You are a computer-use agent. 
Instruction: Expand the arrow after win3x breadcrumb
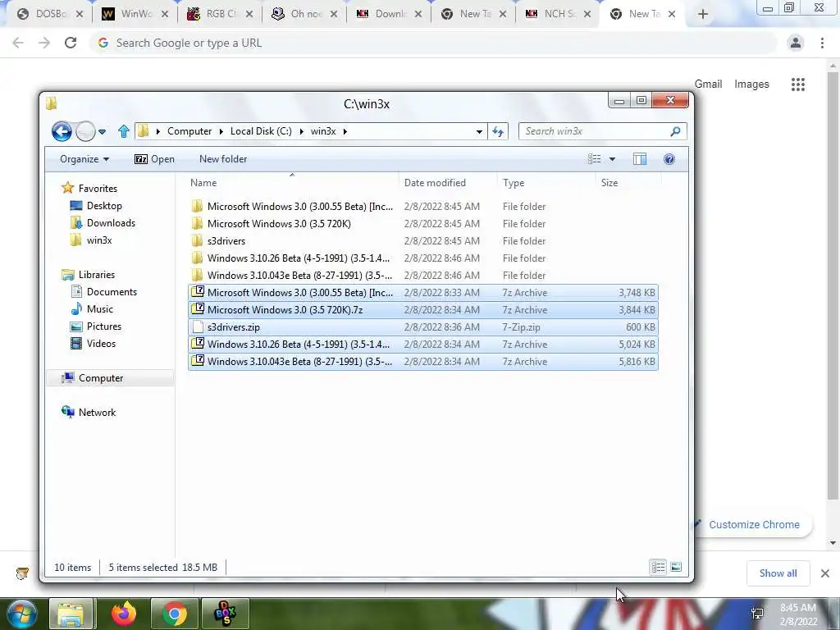click(x=345, y=131)
